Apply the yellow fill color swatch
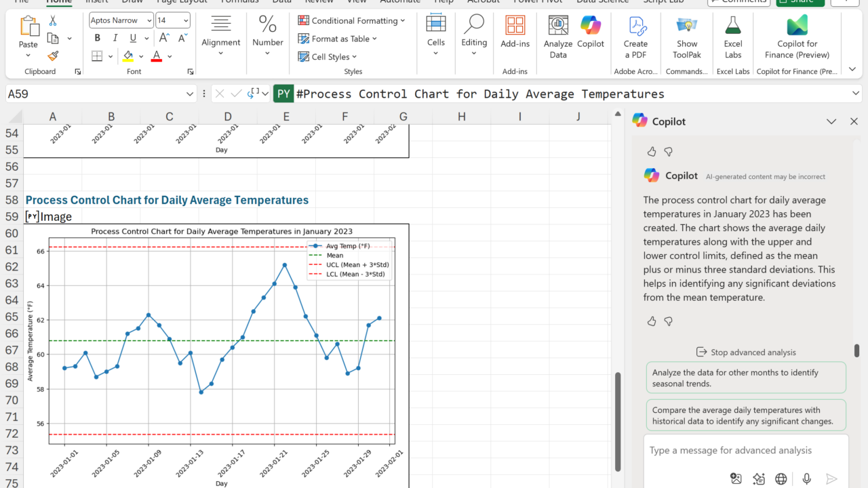Screen dimensions: 868x488 [x=128, y=56]
